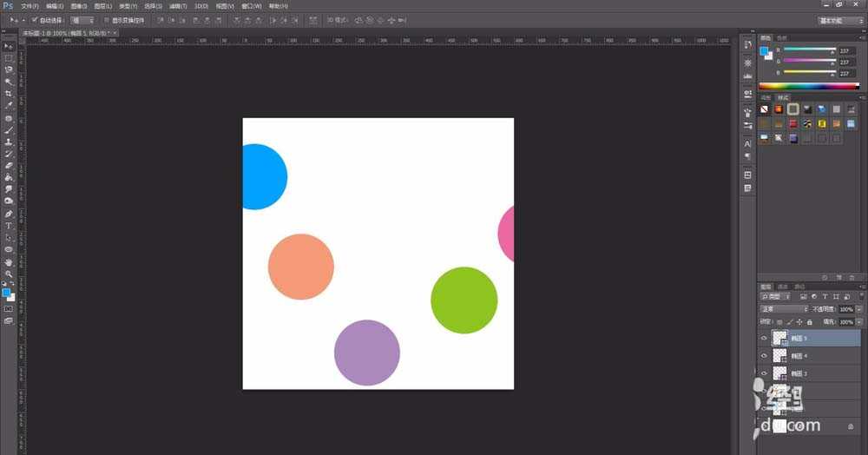
Task: Open the layer opacity 不透明度 dropdown arrow
Action: (x=859, y=308)
